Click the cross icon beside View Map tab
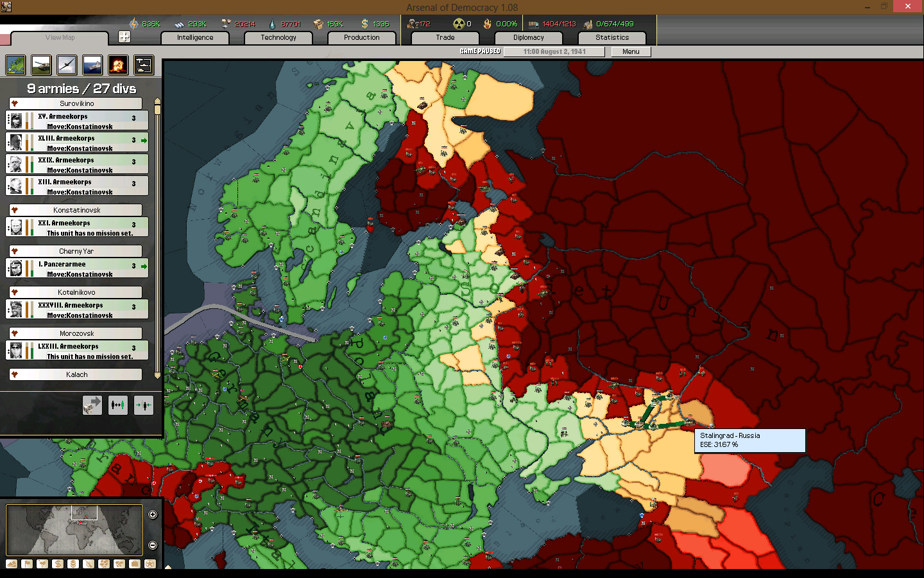This screenshot has width=924, height=578. pos(124,37)
